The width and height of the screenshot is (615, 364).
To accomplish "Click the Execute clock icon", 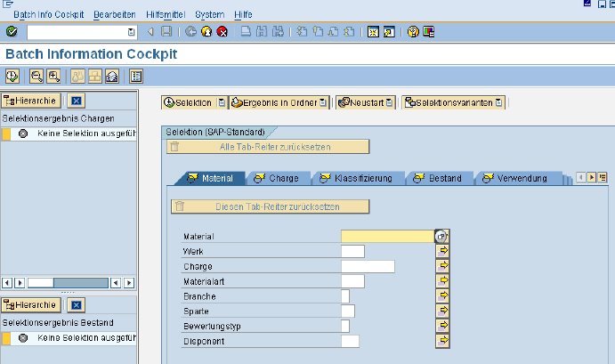I will (x=12, y=77).
